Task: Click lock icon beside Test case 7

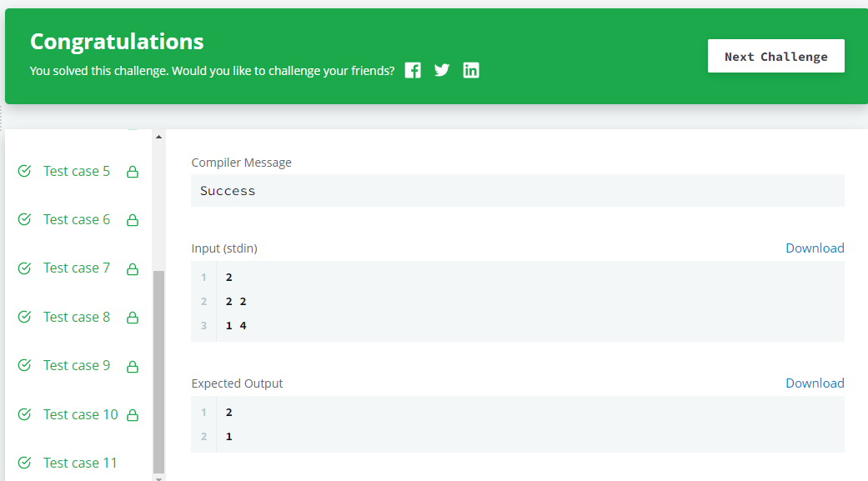Action: 133,269
